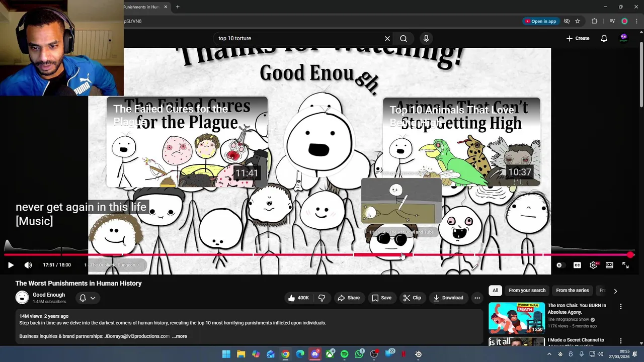Viewport: 644px width, 362px height.
Task: Toggle the autoplay switch in player
Action: [560, 265]
